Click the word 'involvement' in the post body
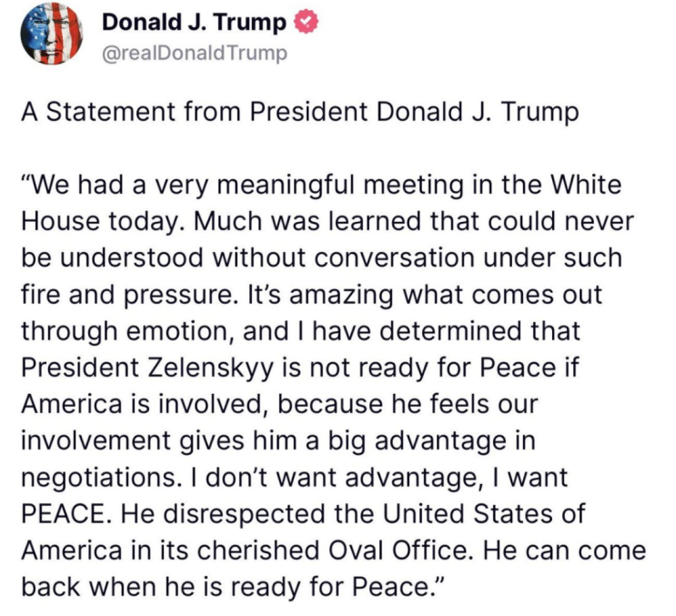This screenshot has height=616, width=676. (x=96, y=441)
